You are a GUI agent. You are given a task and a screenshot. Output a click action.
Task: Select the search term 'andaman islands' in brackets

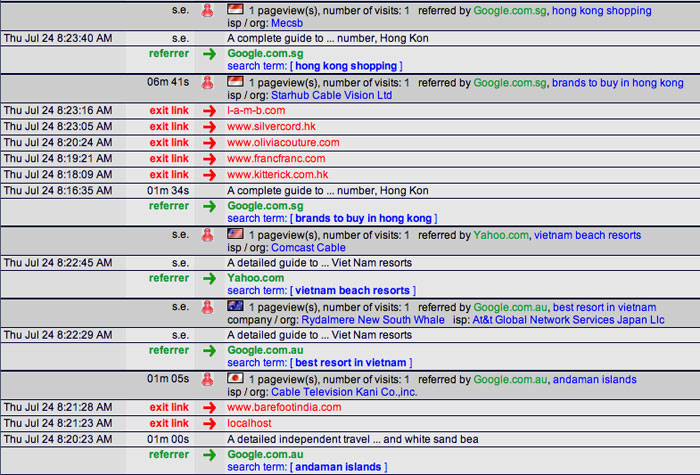click(338, 467)
